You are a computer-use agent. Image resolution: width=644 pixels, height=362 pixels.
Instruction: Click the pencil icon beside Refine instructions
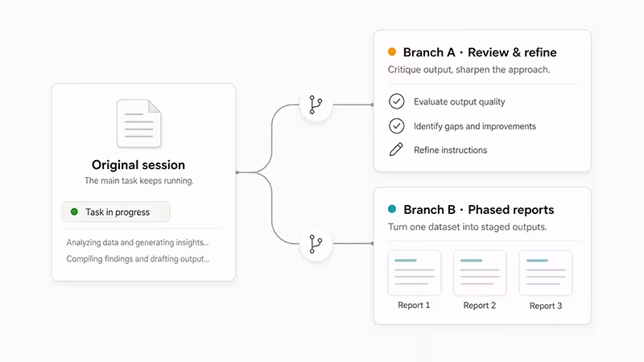click(396, 150)
